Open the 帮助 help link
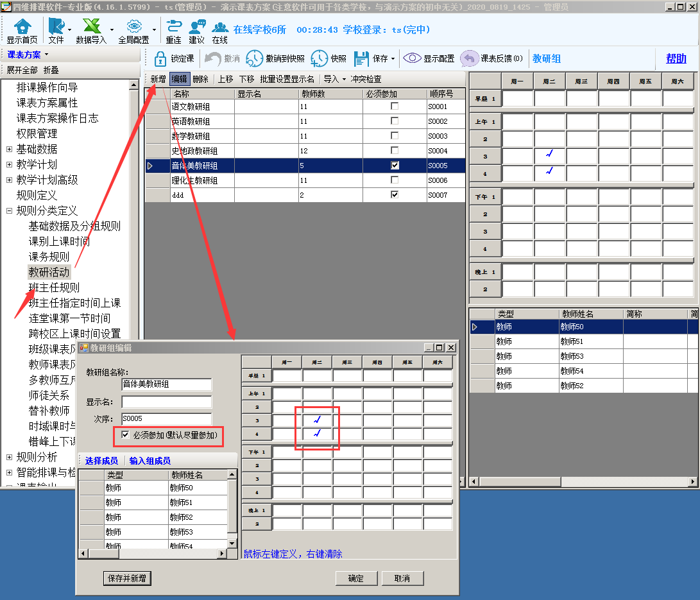 pos(676,58)
